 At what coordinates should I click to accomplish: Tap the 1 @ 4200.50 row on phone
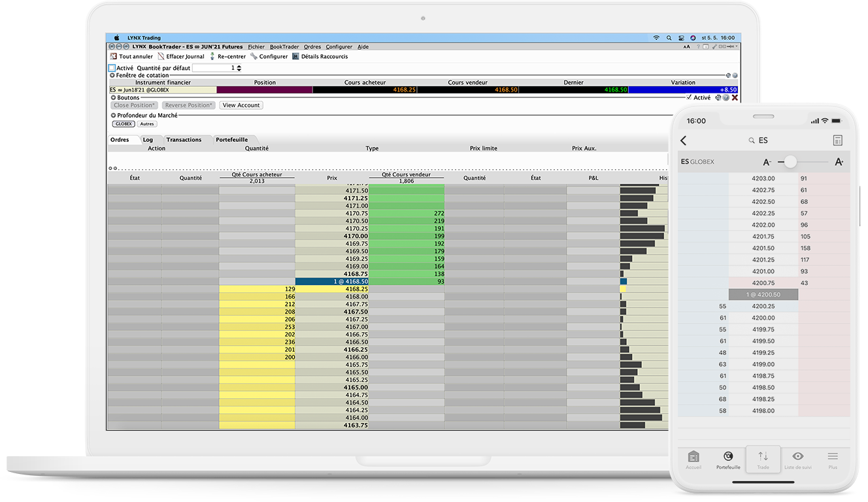[x=763, y=295]
